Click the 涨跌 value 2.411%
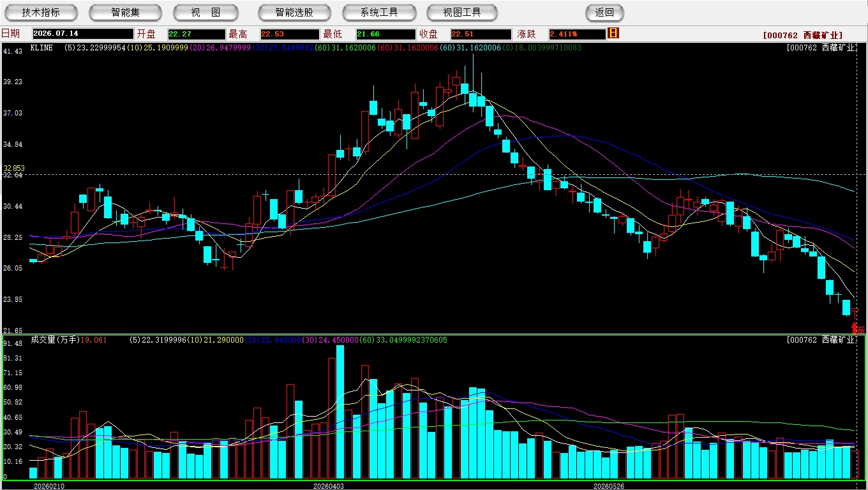This screenshot has width=868, height=490. click(x=576, y=34)
